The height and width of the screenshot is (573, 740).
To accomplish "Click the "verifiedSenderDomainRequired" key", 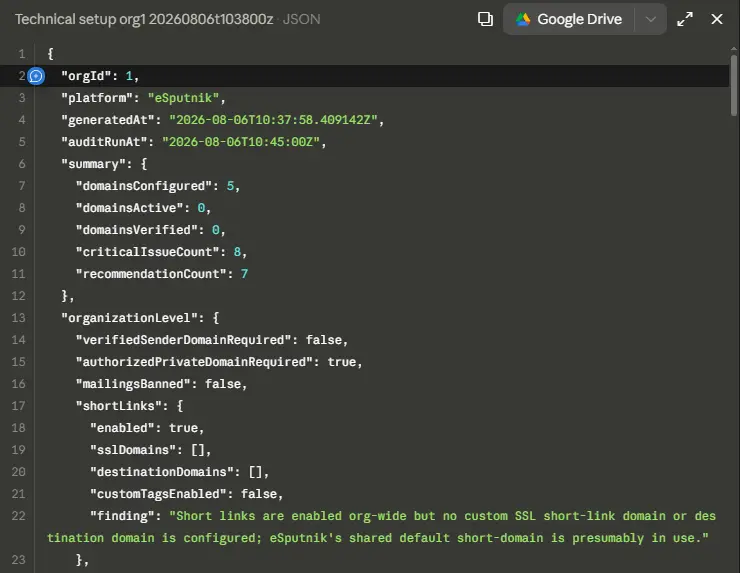I will pos(184,340).
